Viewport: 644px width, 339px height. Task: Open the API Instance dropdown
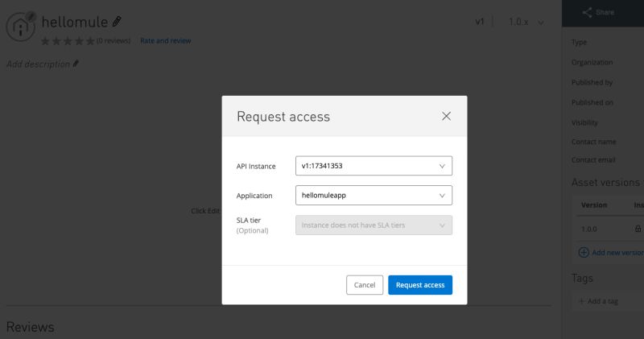[x=374, y=166]
